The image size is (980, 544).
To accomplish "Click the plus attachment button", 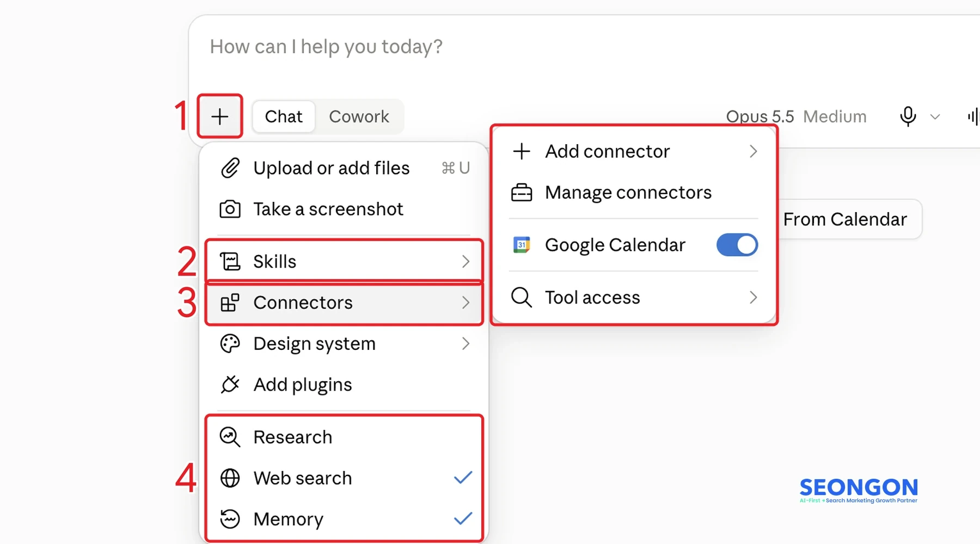I will (x=220, y=116).
